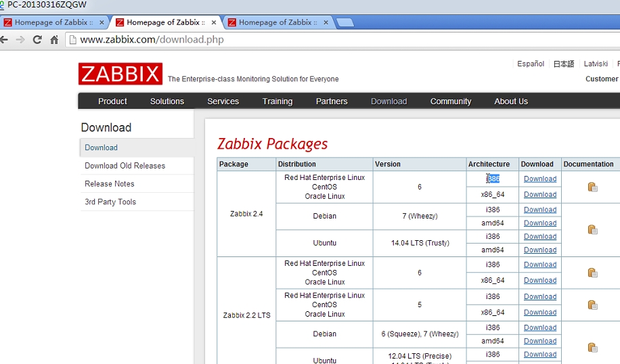Viewport: 620px width, 364px height.
Task: Click the highlighted i386 architecture cell
Action: 493,179
